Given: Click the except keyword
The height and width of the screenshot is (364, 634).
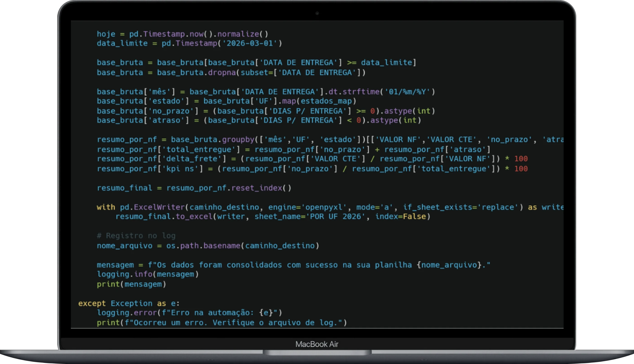Looking at the screenshot, I should (x=92, y=304).
